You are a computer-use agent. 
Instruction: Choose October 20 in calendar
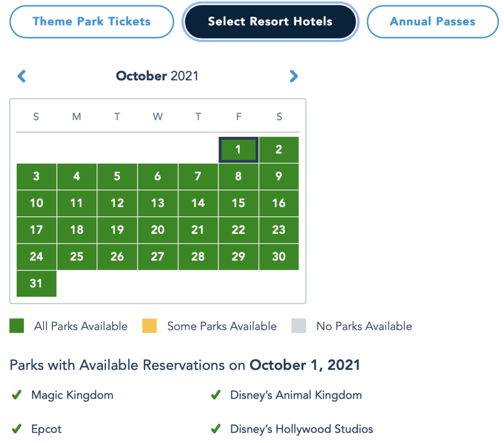click(157, 230)
